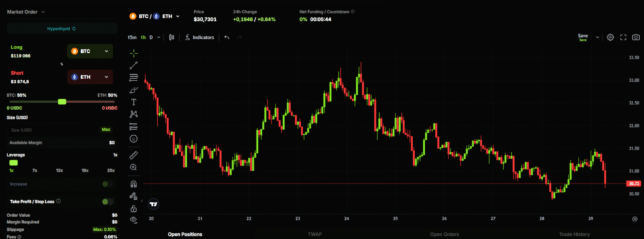This screenshot has height=239, width=644.
Task: Open Market Order type dropdown
Action: click(26, 12)
